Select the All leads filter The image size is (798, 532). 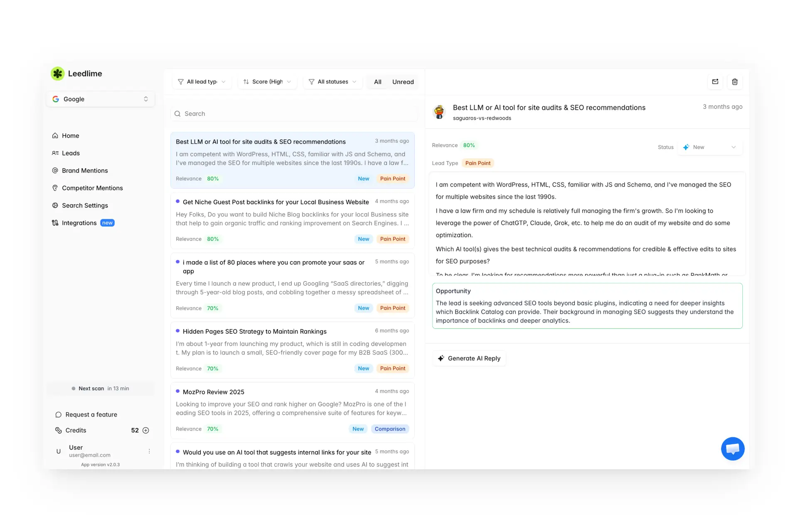(x=377, y=82)
